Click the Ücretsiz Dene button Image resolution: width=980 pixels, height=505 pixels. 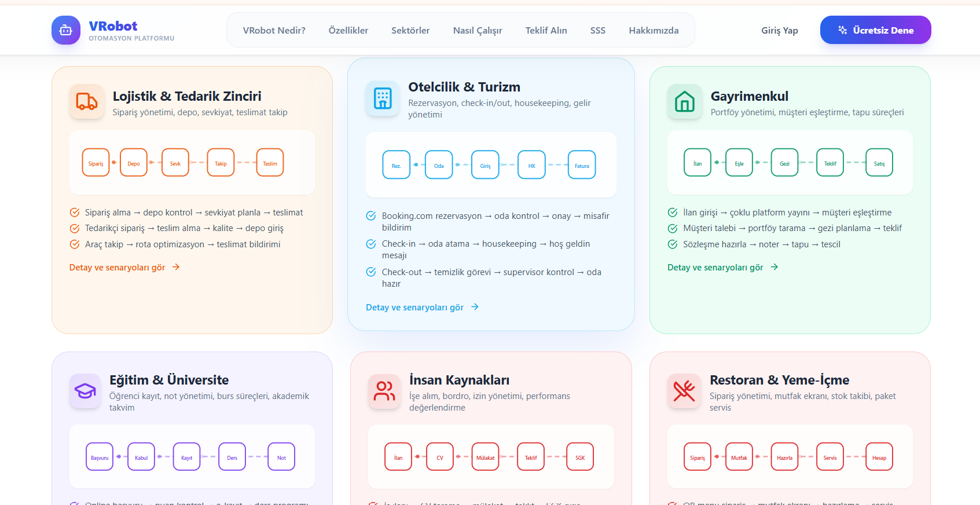876,30
